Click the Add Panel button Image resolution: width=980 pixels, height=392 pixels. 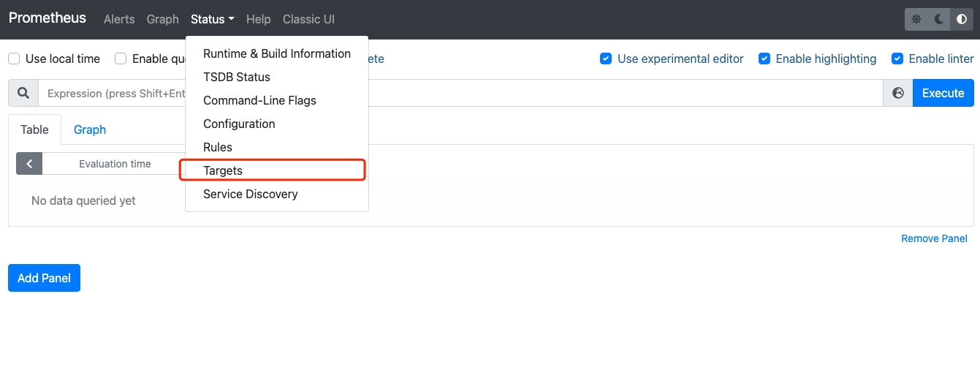point(44,278)
